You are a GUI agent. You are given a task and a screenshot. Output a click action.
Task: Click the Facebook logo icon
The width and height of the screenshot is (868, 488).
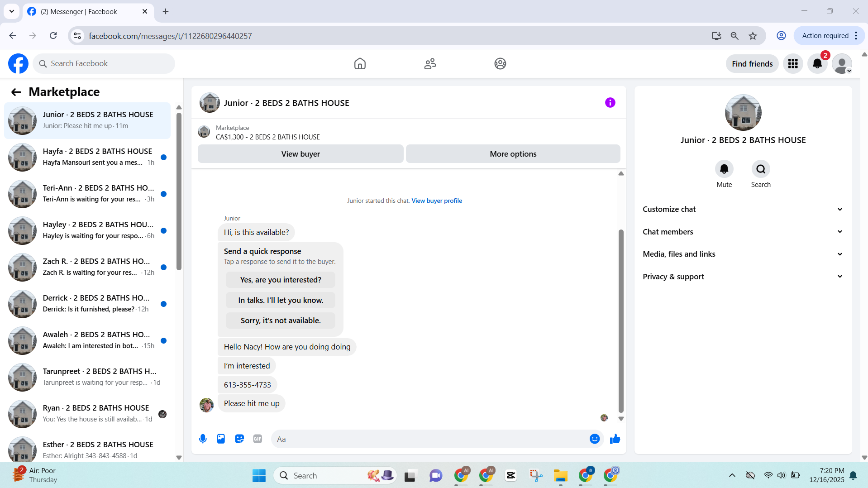[18, 64]
